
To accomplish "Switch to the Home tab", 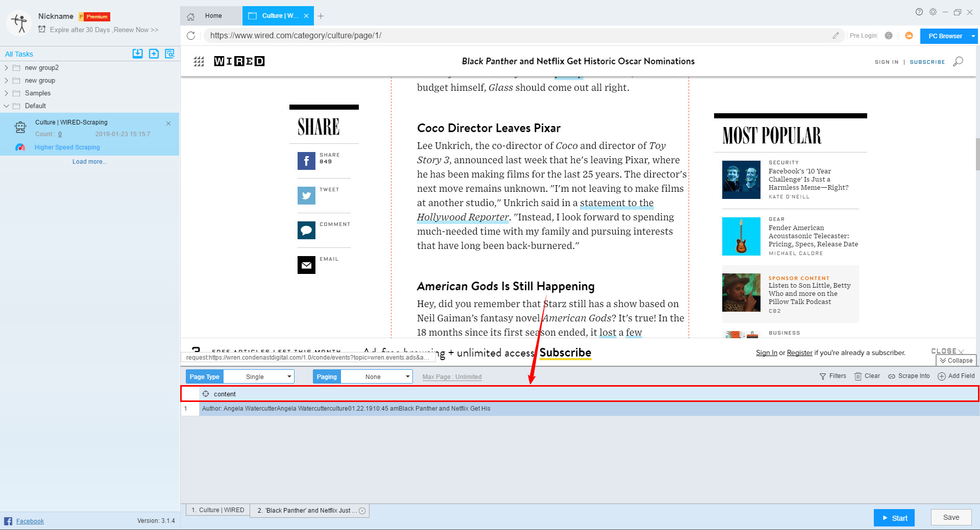I will (x=211, y=16).
